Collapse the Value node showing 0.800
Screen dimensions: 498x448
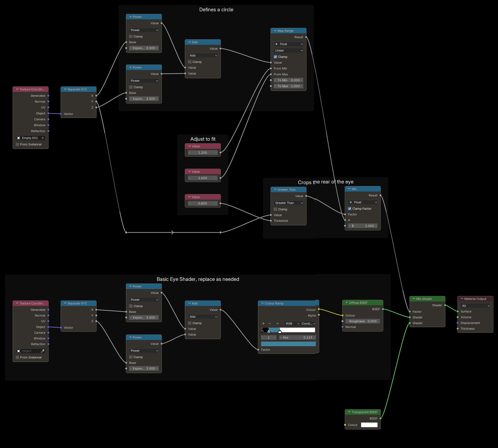coord(189,197)
